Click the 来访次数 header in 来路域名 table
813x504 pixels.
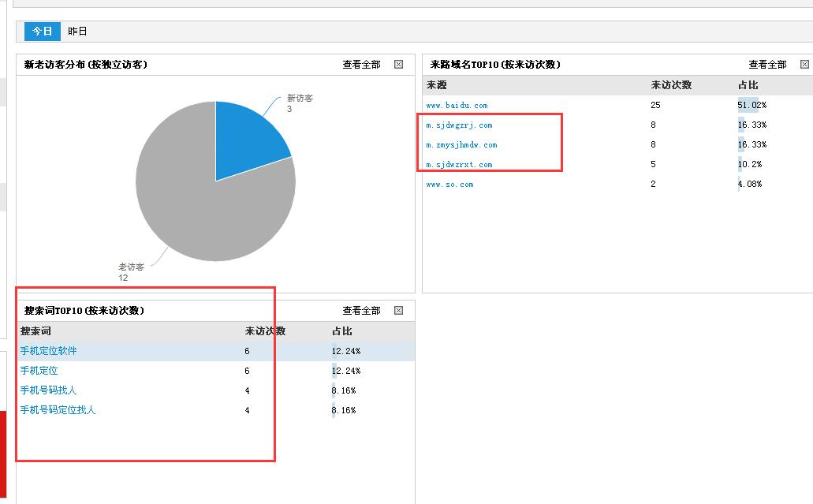point(671,85)
